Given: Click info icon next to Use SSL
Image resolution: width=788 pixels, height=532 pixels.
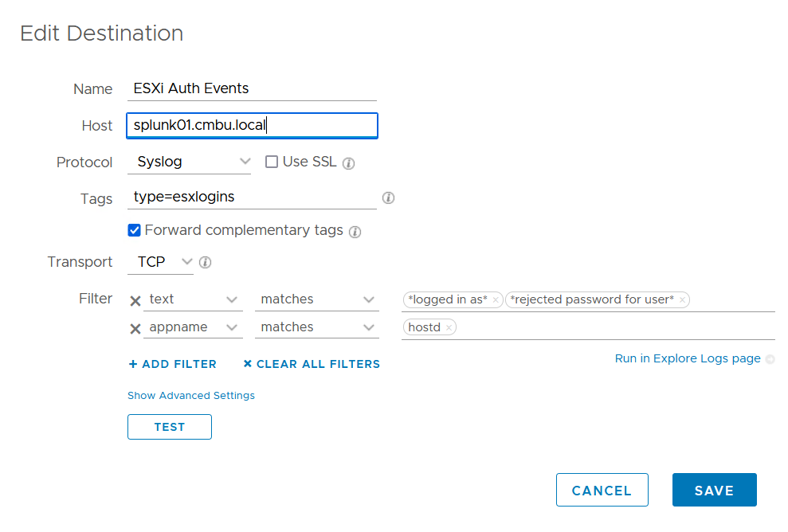Looking at the screenshot, I should click(348, 163).
